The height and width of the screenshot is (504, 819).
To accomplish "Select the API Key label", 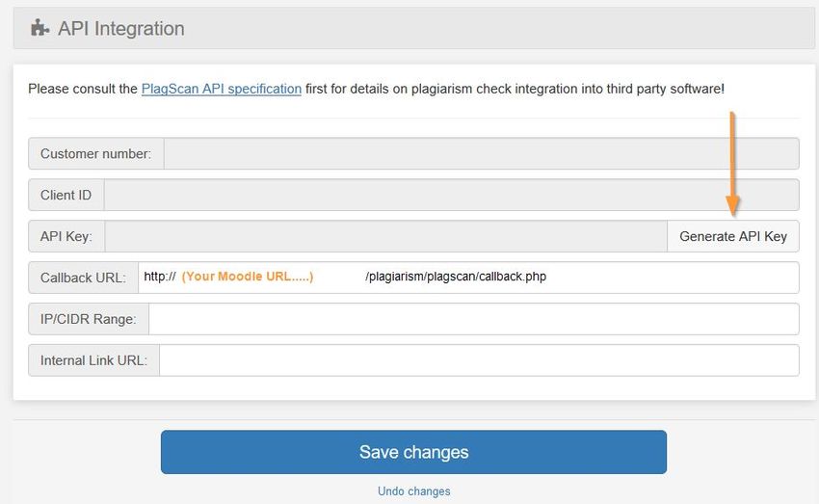I will (66, 236).
